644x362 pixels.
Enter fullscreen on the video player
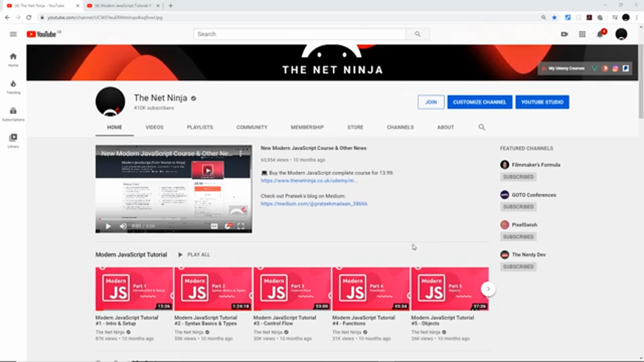tap(241, 226)
